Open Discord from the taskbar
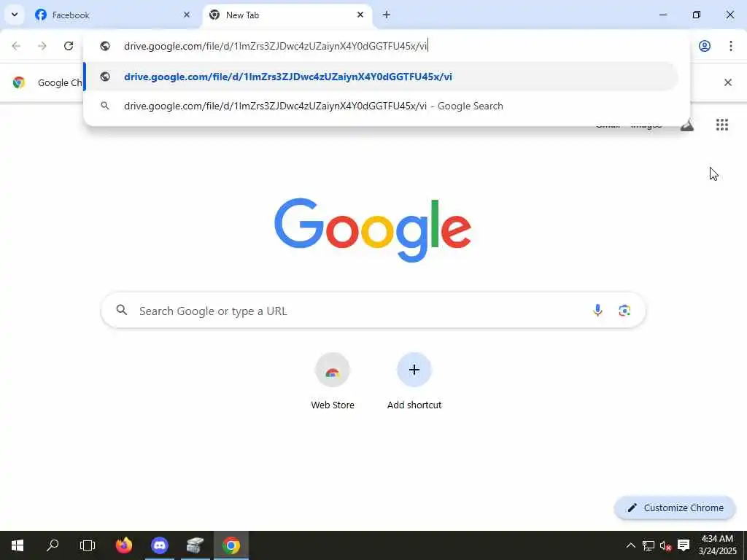Image resolution: width=747 pixels, height=560 pixels. click(160, 545)
